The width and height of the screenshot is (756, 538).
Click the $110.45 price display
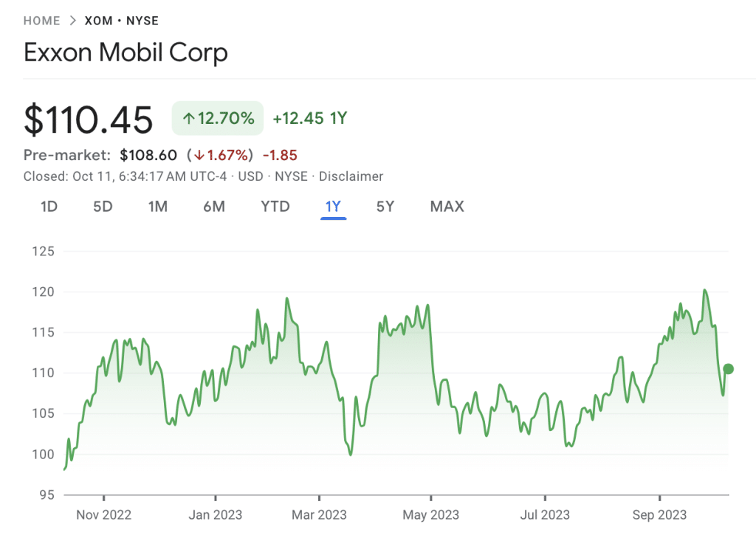click(x=89, y=118)
